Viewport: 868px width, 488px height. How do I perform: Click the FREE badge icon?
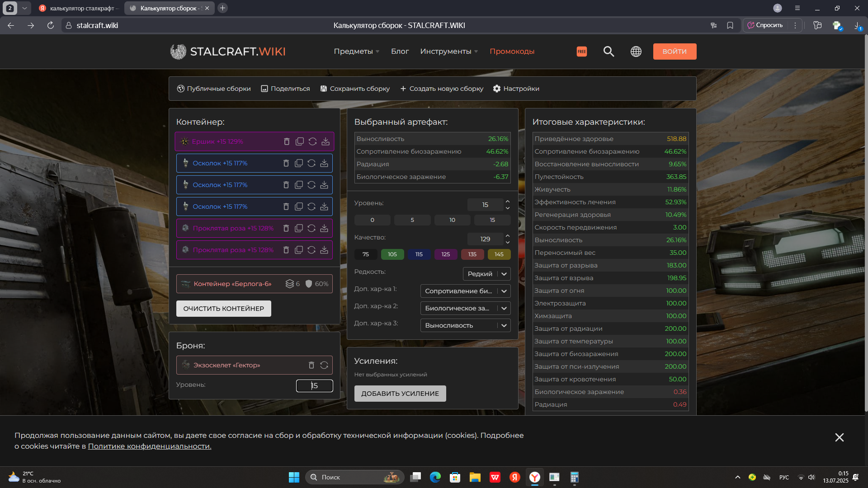[582, 52]
